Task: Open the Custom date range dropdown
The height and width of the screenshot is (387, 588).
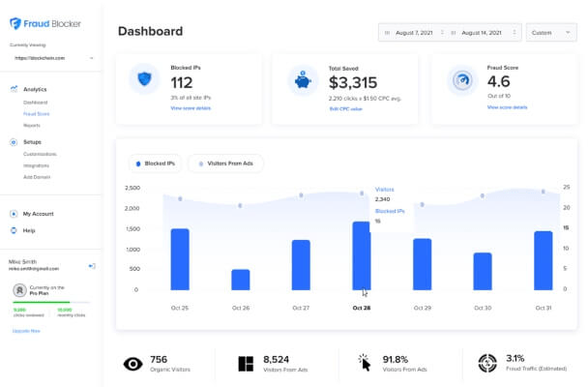Action: (x=551, y=33)
